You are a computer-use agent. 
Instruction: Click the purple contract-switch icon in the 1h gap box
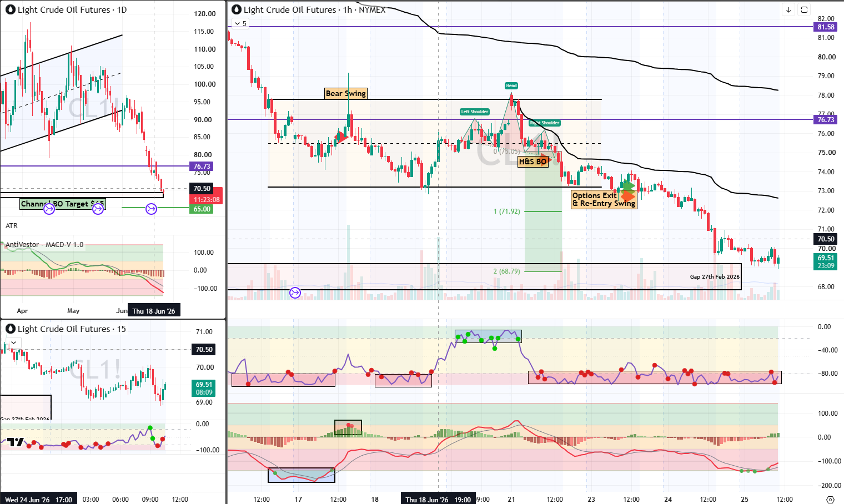click(x=295, y=293)
